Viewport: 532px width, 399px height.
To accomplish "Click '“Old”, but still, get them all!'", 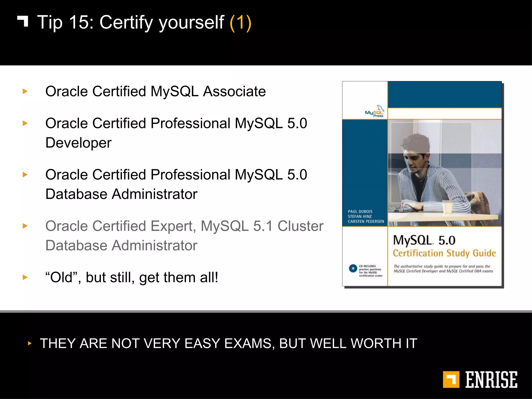I will coord(132,277).
